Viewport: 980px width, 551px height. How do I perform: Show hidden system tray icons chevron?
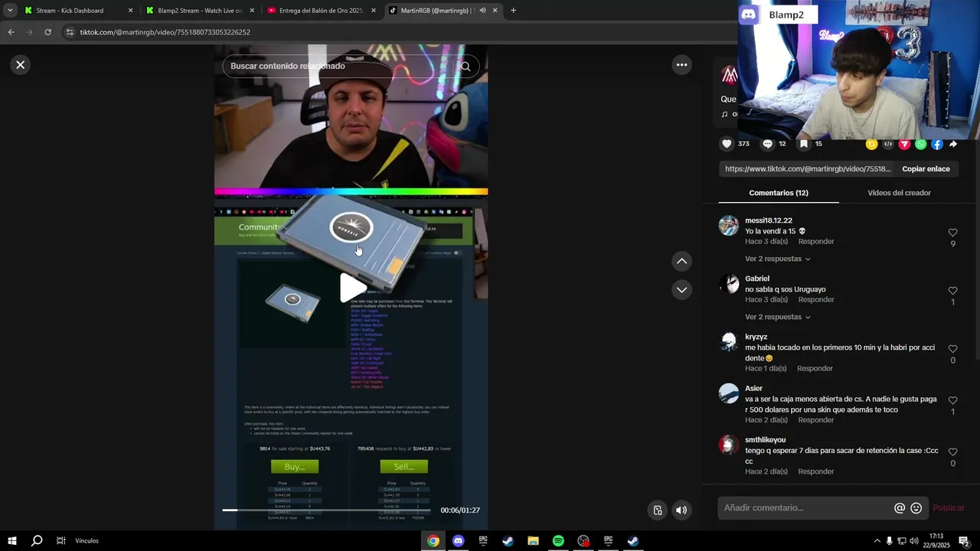(877, 541)
